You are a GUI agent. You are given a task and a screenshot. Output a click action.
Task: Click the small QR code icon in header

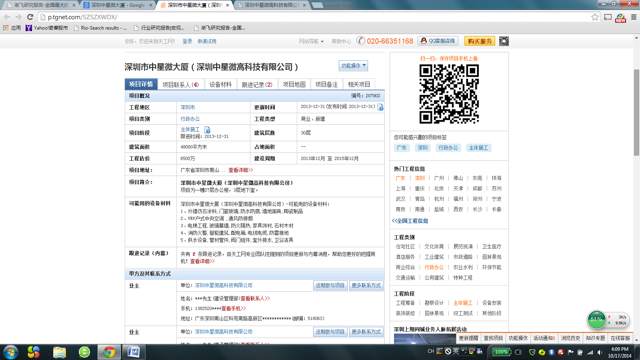click(504, 41)
